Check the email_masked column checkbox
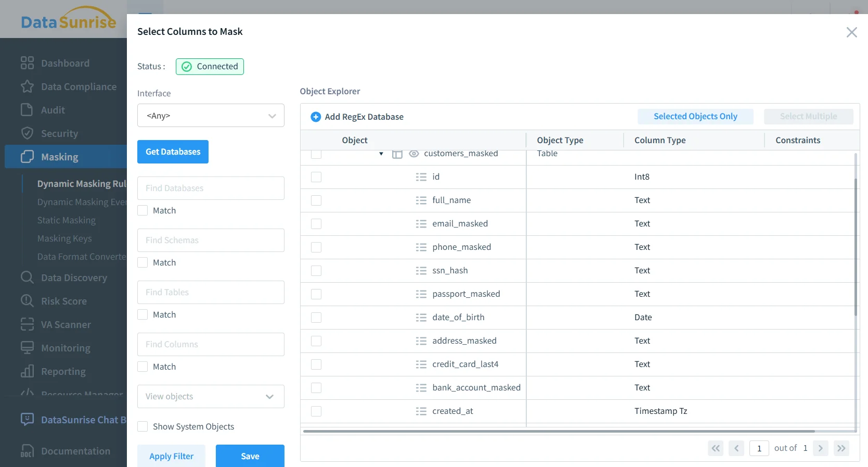Screen dimensions: 868x467 click(316, 224)
